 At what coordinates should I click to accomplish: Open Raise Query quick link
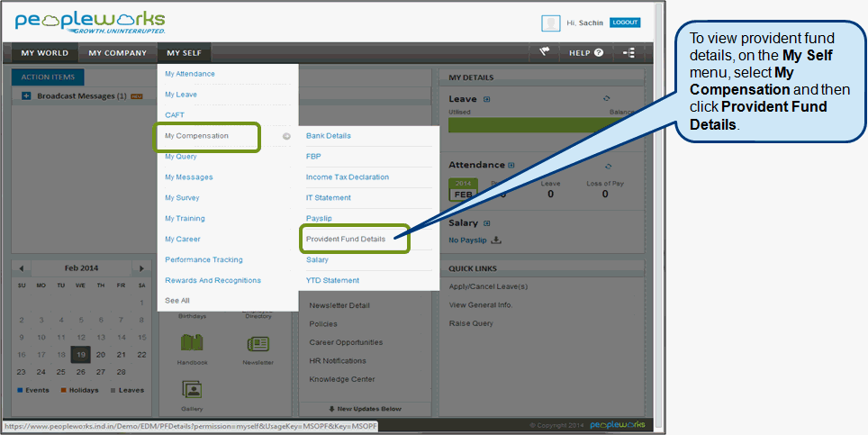471,323
